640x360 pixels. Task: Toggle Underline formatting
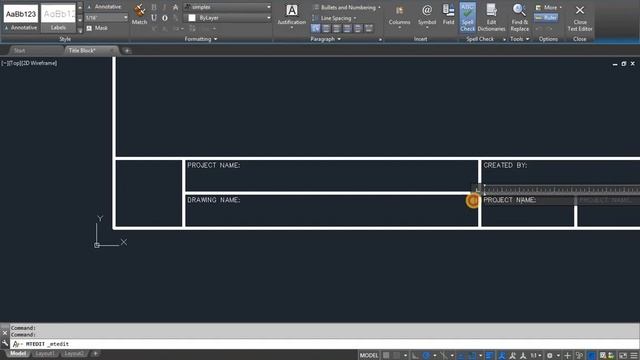154,18
